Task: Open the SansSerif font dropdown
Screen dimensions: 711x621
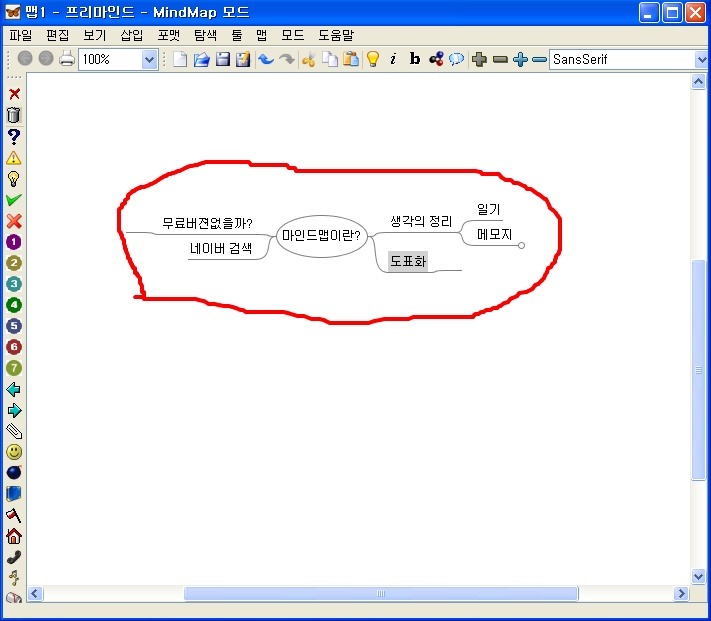Action: (700, 59)
